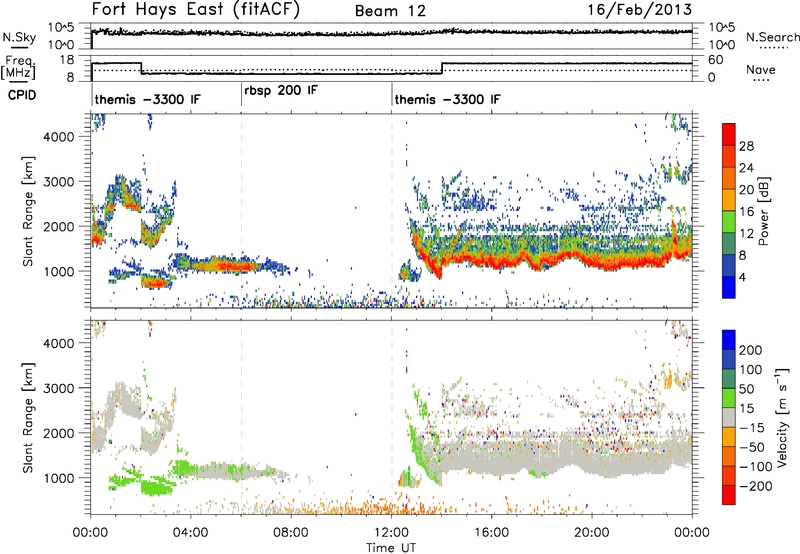Click the frequency step-up line at 14:00
This screenshot has width=800, height=554.
442,68
